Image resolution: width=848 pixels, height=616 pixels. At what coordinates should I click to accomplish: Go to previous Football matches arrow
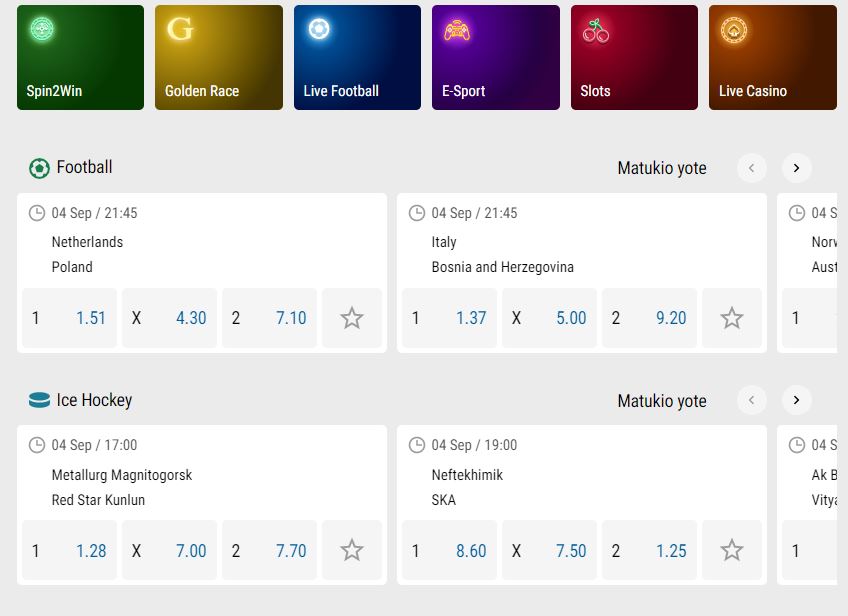(x=752, y=168)
